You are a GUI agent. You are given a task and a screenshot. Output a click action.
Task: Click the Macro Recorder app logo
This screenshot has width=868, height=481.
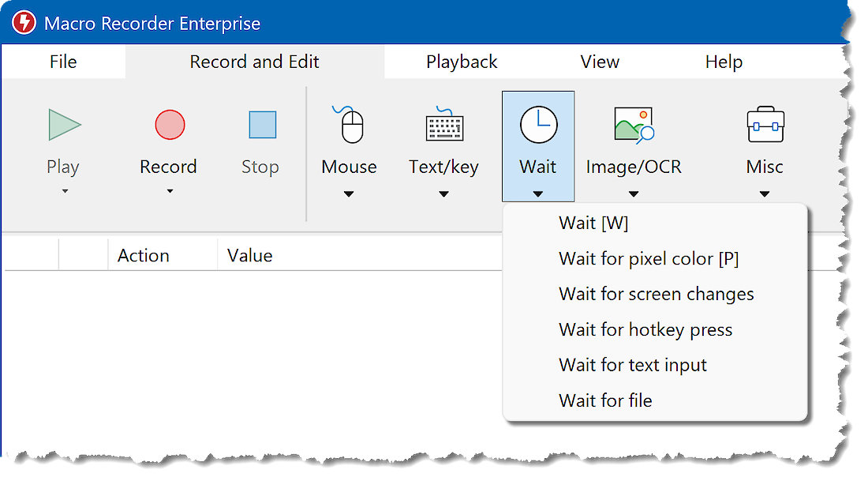[23, 23]
